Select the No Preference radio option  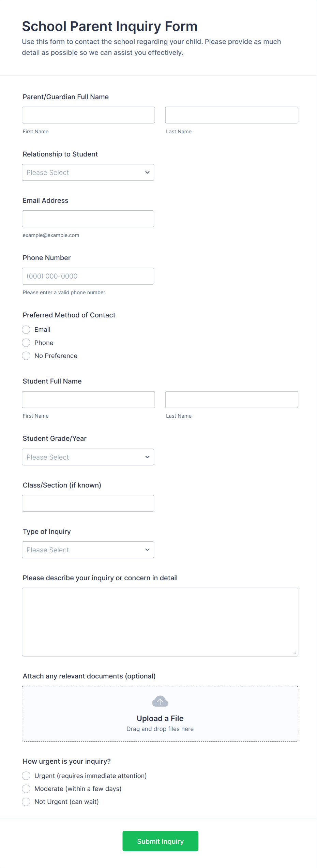(x=26, y=356)
